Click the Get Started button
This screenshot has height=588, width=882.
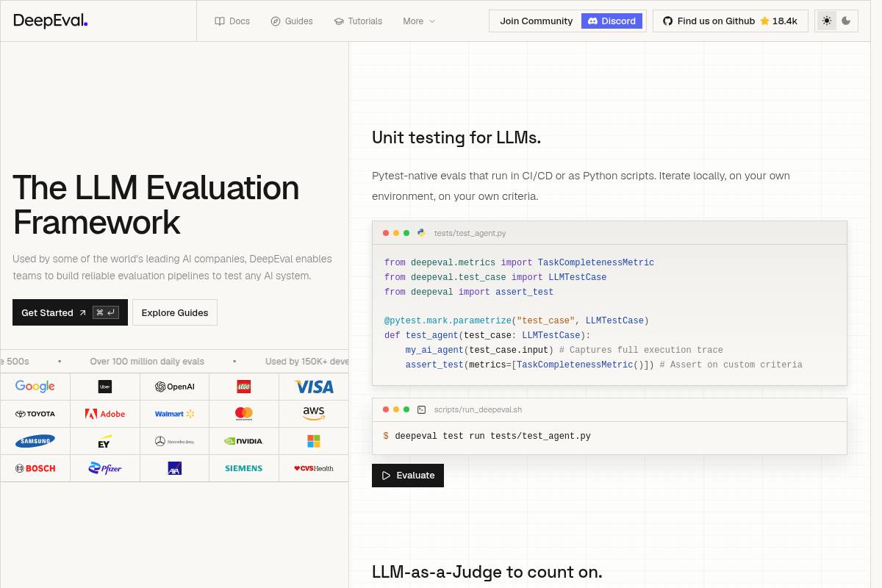click(x=70, y=312)
